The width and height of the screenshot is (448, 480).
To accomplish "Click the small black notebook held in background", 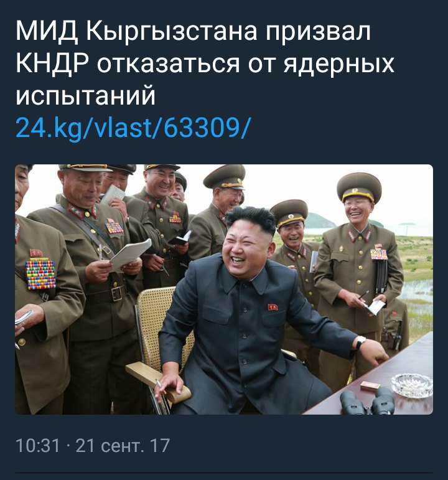I will 180,238.
